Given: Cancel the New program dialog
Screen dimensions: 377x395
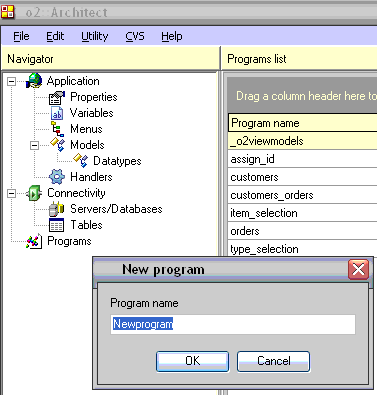Looking at the screenshot, I should point(273,361).
